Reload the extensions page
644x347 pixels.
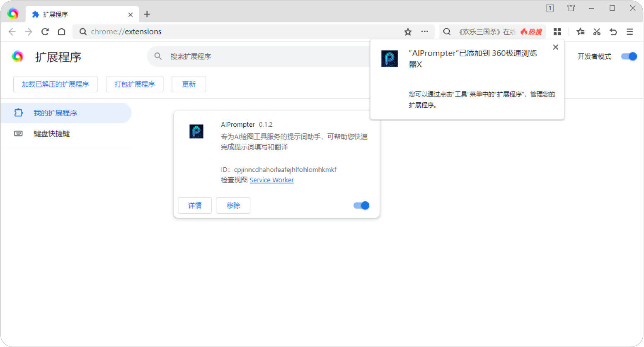click(45, 32)
